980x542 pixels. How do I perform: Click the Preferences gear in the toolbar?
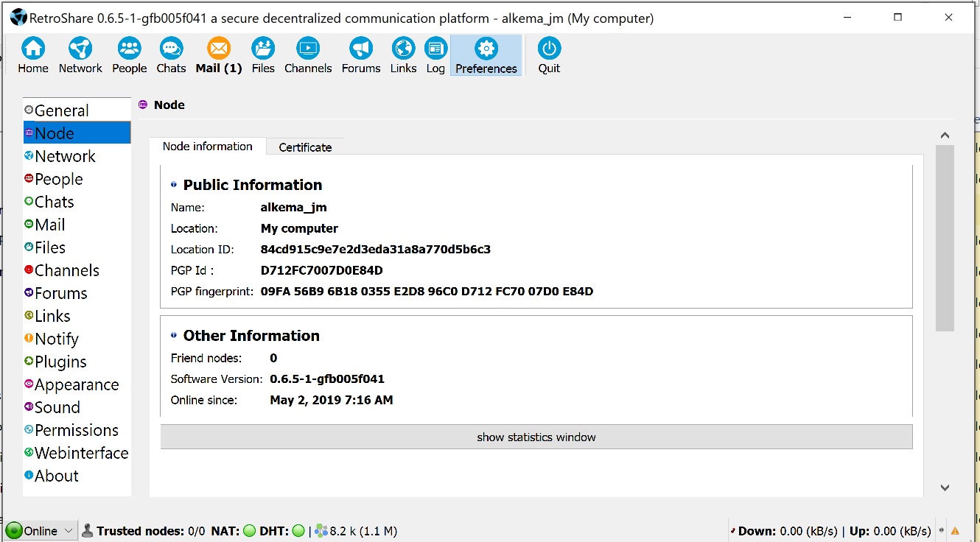[486, 56]
